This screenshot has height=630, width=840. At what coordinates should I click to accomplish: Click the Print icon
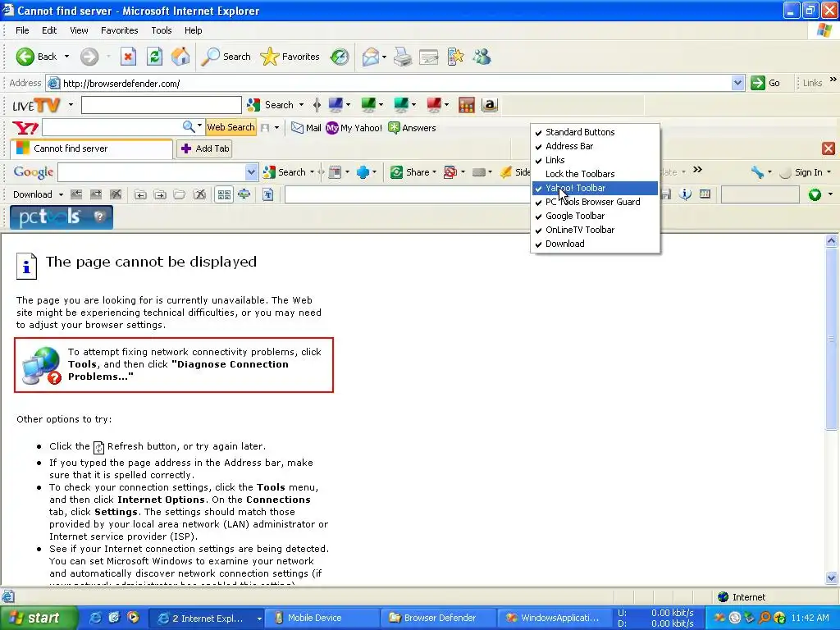pos(402,57)
